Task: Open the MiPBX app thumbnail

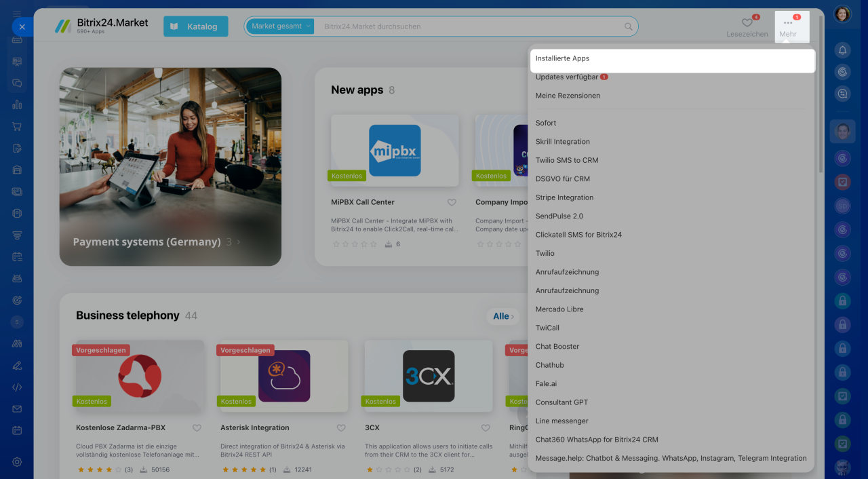Action: [395, 151]
